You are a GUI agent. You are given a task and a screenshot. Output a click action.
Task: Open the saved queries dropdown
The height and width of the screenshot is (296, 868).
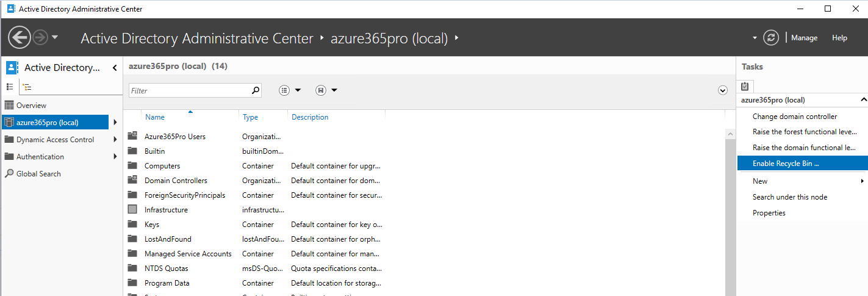click(327, 90)
